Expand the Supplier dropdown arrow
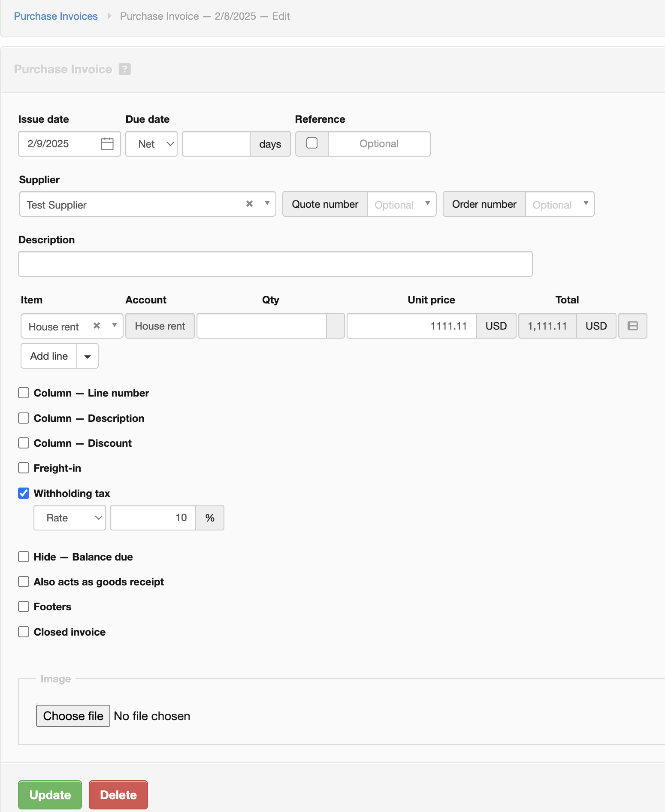This screenshot has height=812, width=665. click(x=267, y=204)
